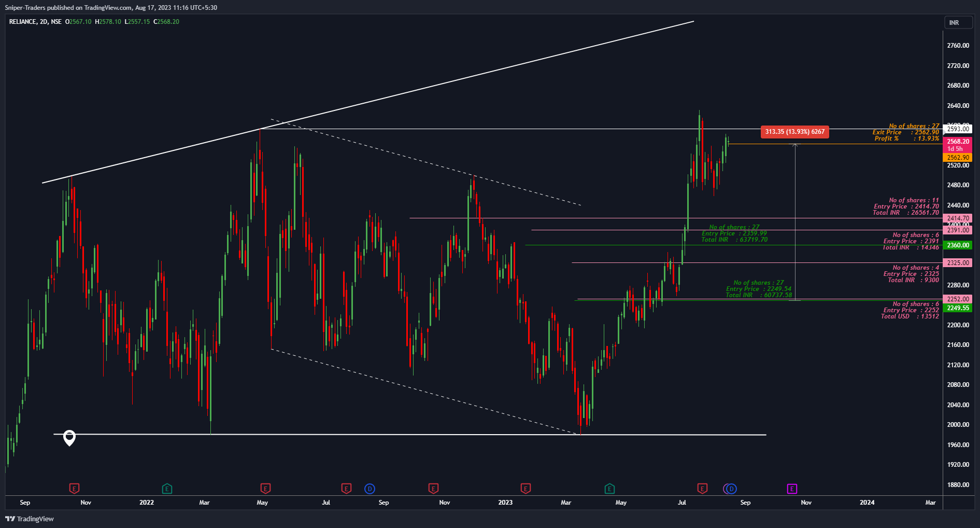Click the green Entry Price : 2359.99 annotation

(x=734, y=233)
